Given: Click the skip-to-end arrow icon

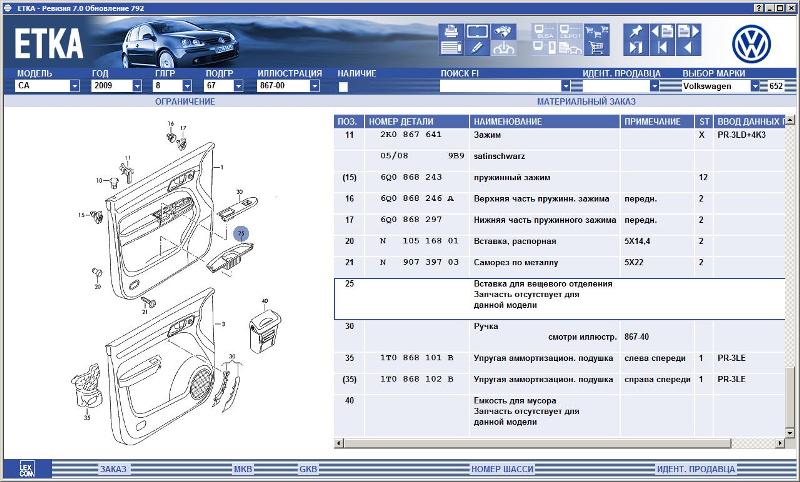Looking at the screenshot, I should pyautogui.click(x=636, y=48).
